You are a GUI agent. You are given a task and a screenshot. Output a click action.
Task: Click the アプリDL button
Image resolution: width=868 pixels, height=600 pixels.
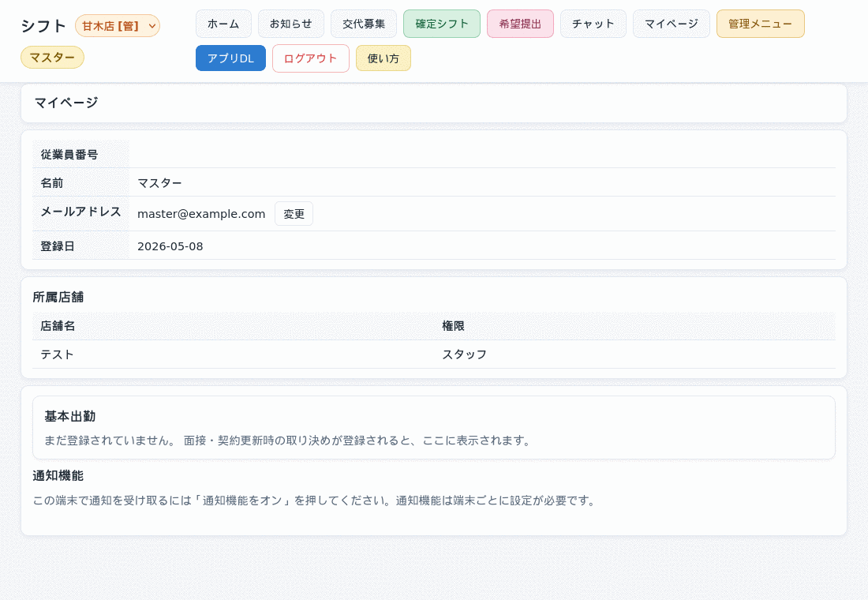click(231, 58)
